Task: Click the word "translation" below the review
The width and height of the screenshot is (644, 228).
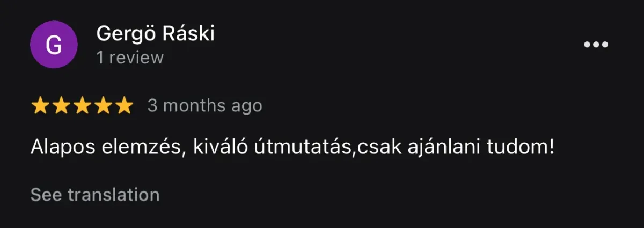Action: coord(114,194)
